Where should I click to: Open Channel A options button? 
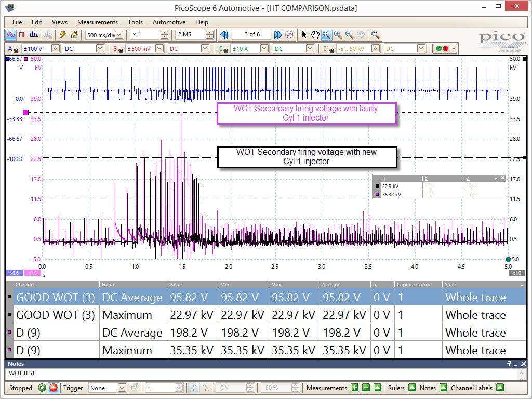pos(12,49)
